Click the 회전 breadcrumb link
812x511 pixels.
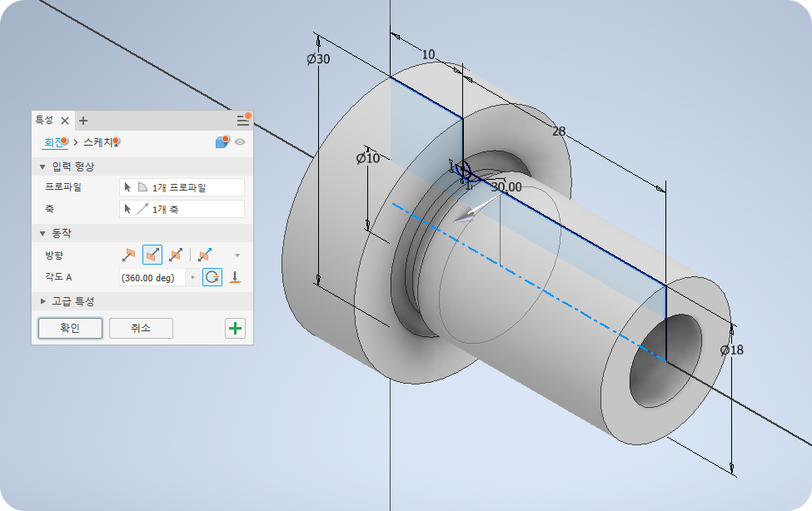54,141
